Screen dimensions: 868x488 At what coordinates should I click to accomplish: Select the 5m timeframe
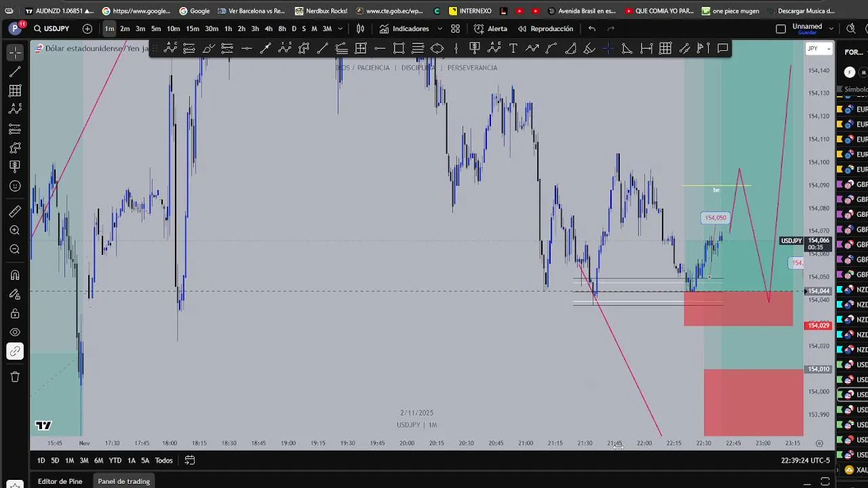tap(156, 28)
